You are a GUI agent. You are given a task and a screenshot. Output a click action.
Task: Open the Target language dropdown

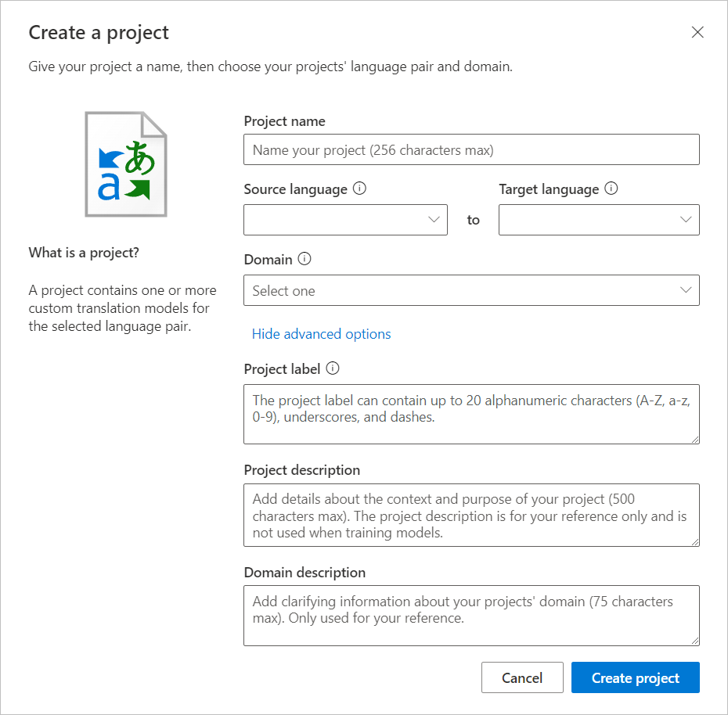pyautogui.click(x=599, y=220)
